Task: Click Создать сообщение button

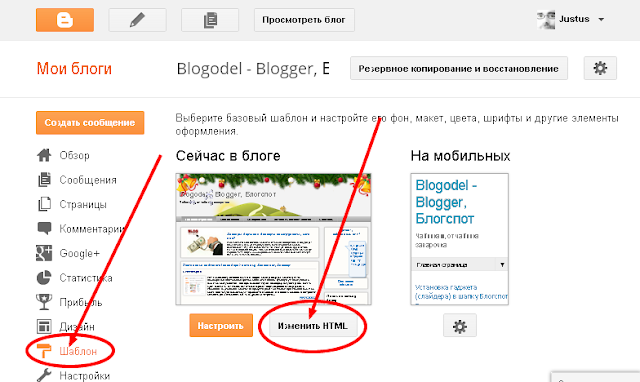Action: click(x=90, y=122)
